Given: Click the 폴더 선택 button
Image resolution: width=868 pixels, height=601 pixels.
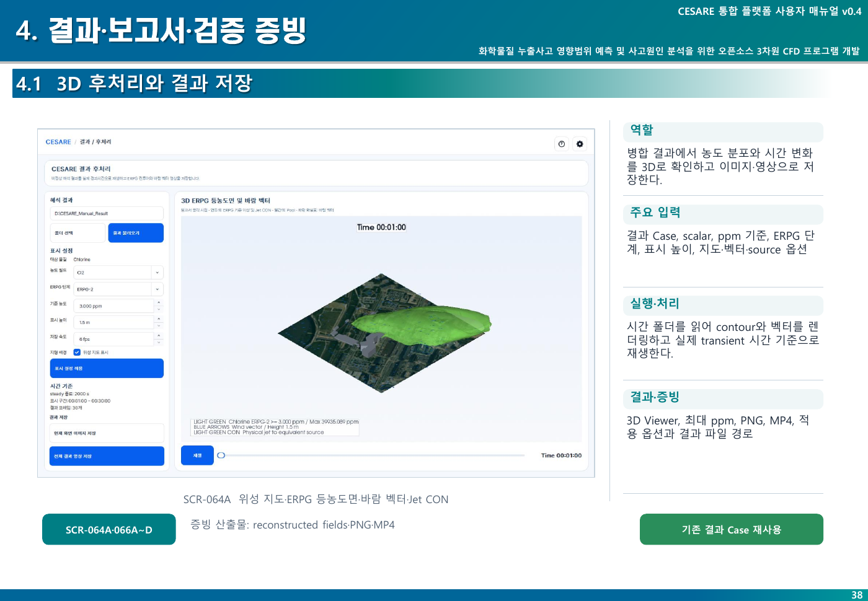Looking at the screenshot, I should pos(77,233).
